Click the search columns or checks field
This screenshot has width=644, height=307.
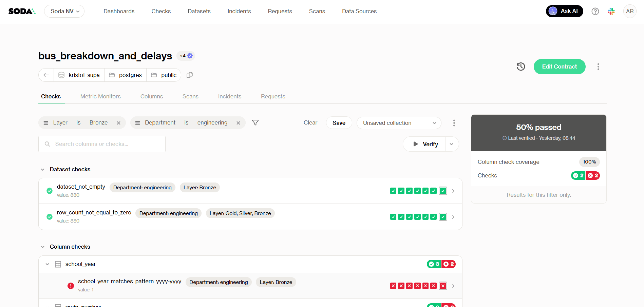tap(102, 144)
